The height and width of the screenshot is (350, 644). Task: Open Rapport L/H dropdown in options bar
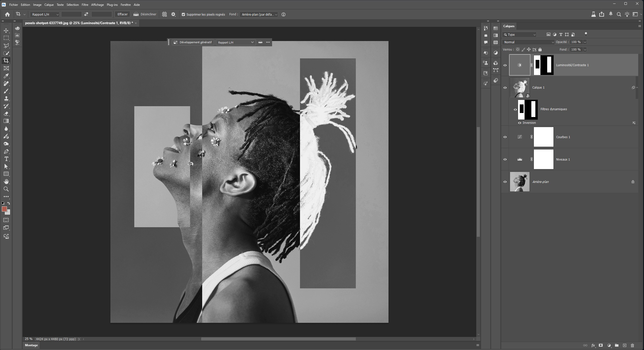tap(45, 14)
